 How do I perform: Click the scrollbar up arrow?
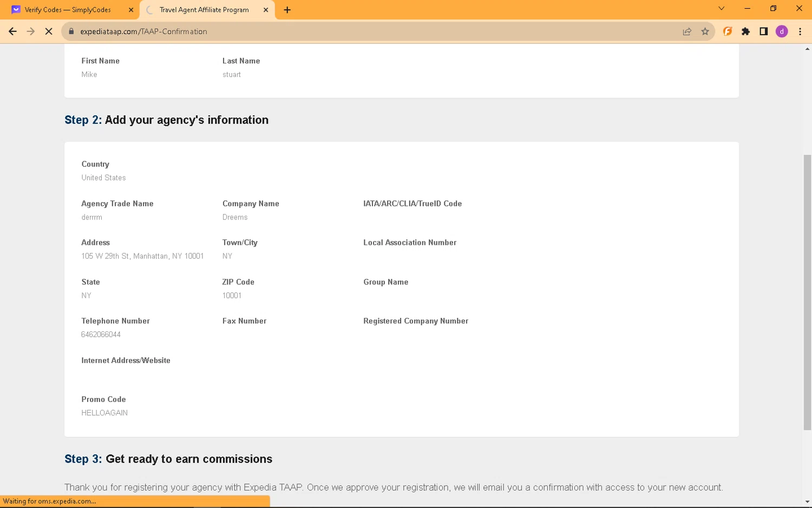point(807,49)
